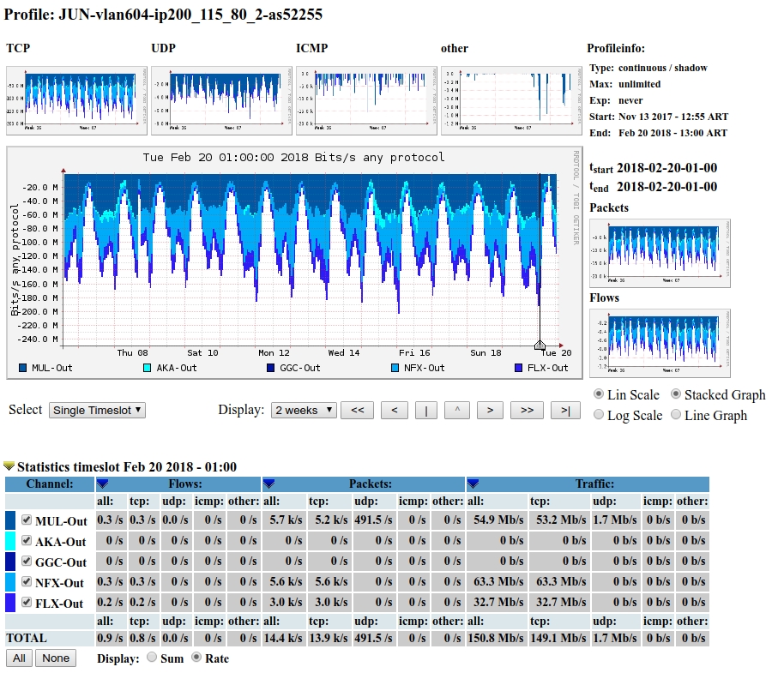Click the yellow Statistics timeslot collapse arrow

pos(9,466)
